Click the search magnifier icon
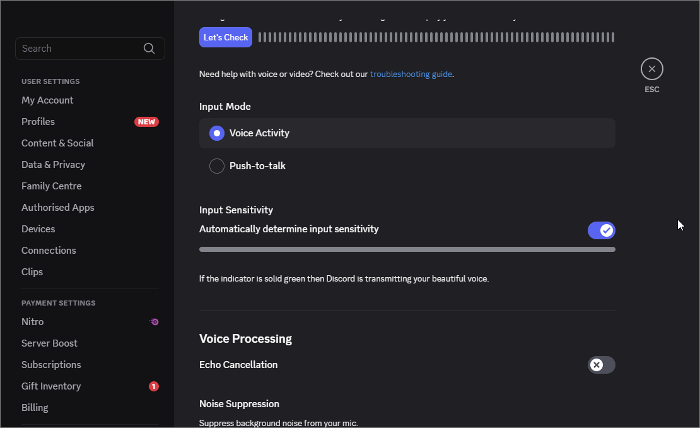 (149, 48)
